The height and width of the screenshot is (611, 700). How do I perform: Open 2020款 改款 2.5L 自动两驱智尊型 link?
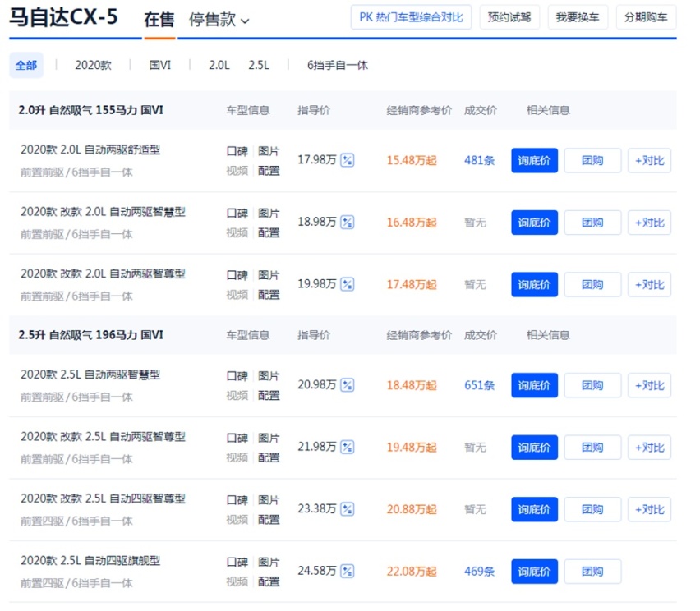coord(103,437)
